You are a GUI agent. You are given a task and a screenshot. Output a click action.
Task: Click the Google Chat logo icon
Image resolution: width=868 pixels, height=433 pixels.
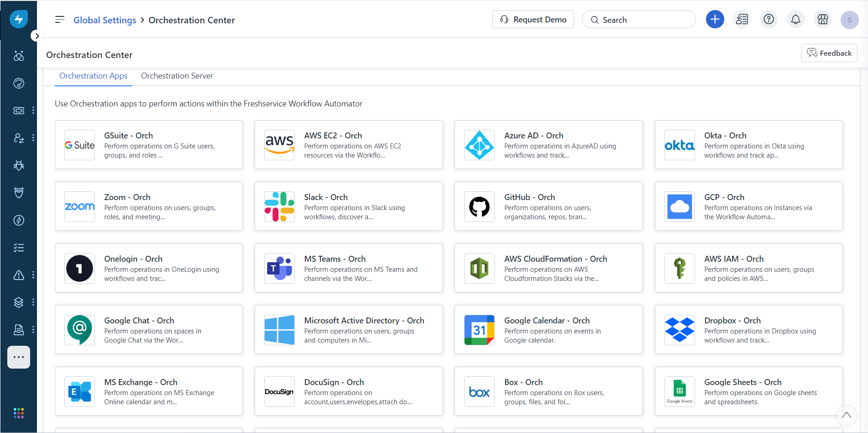point(79,330)
